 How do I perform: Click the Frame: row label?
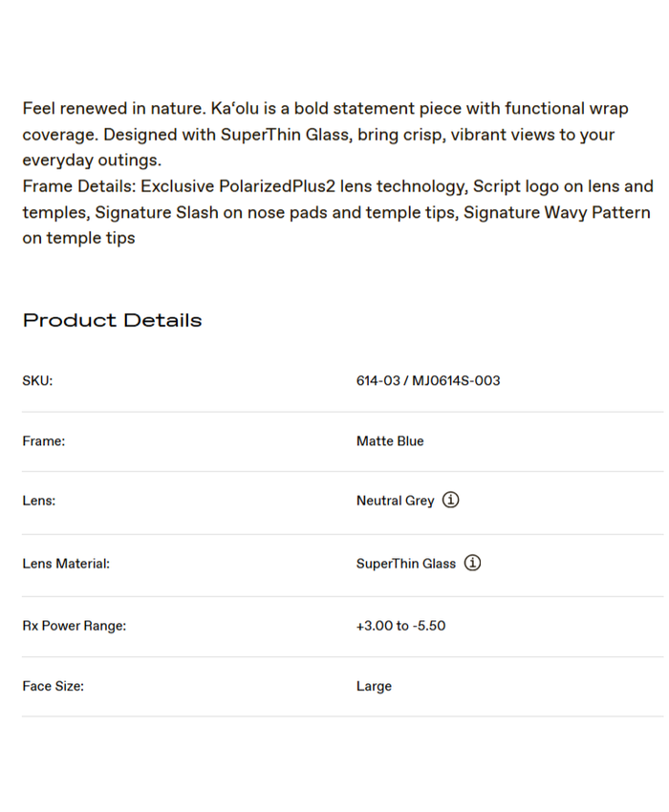pos(43,441)
